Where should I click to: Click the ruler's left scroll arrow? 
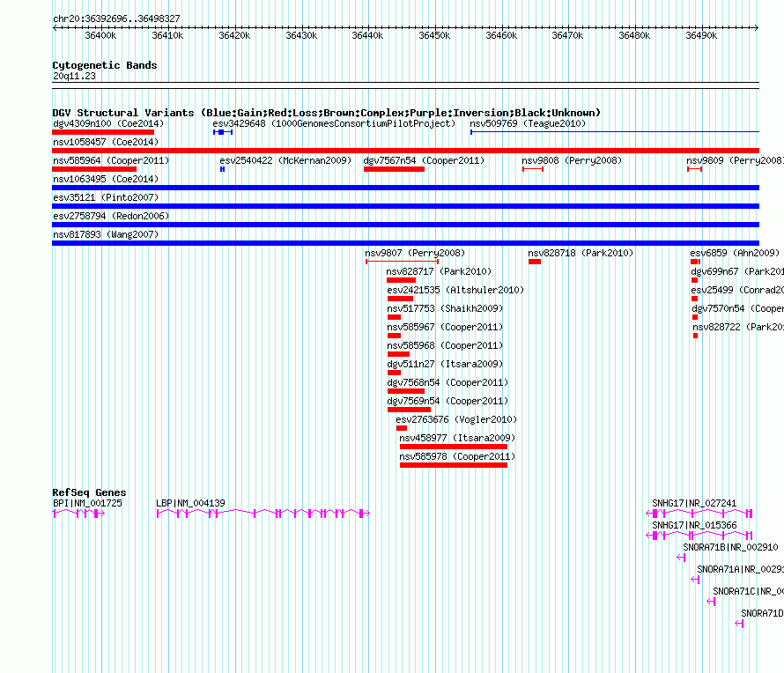pos(55,27)
